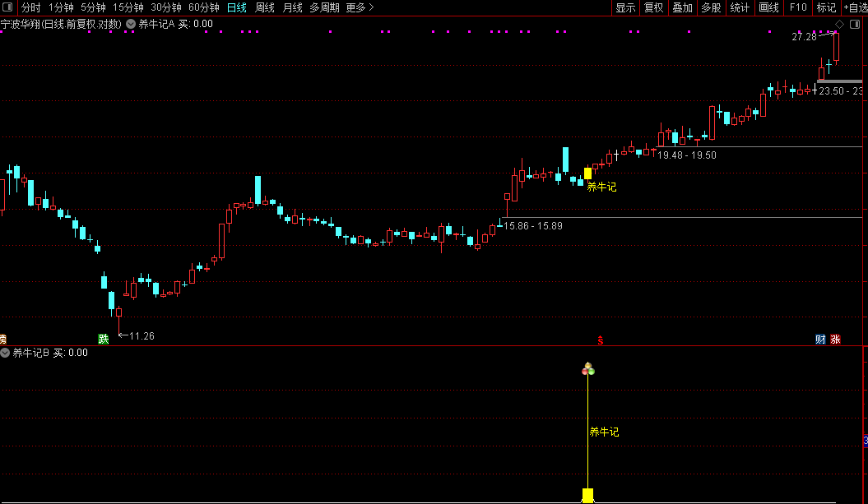Expand the 养牛记B indicator dropdown arrow
The image size is (868, 504).
tap(5, 353)
